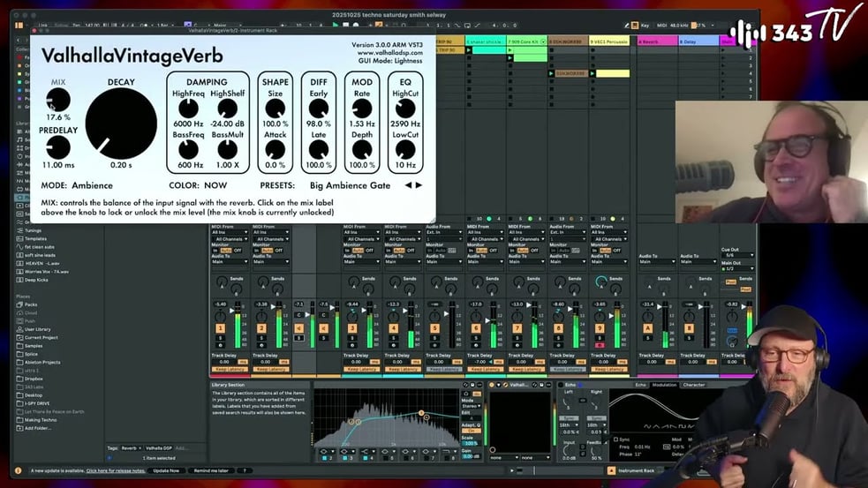Open Cue Out 5/6 dropdown
The width and height of the screenshot is (868, 488).
pyautogui.click(x=737, y=255)
